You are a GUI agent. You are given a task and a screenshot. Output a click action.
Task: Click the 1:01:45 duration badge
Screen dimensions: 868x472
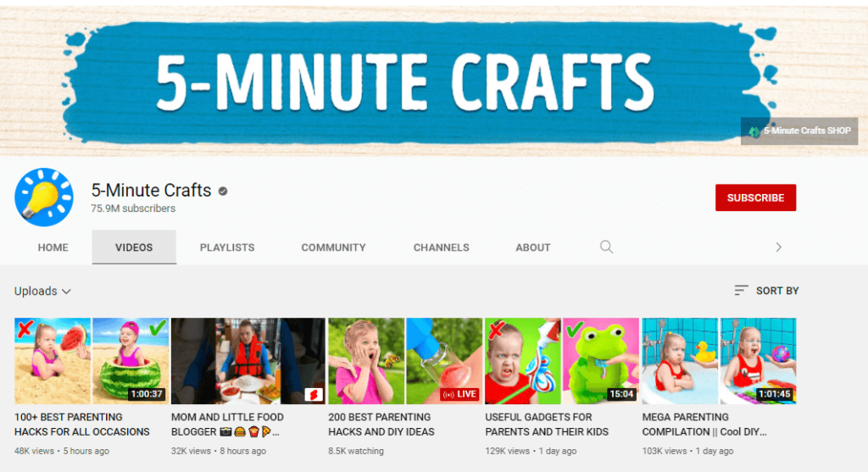click(x=775, y=394)
